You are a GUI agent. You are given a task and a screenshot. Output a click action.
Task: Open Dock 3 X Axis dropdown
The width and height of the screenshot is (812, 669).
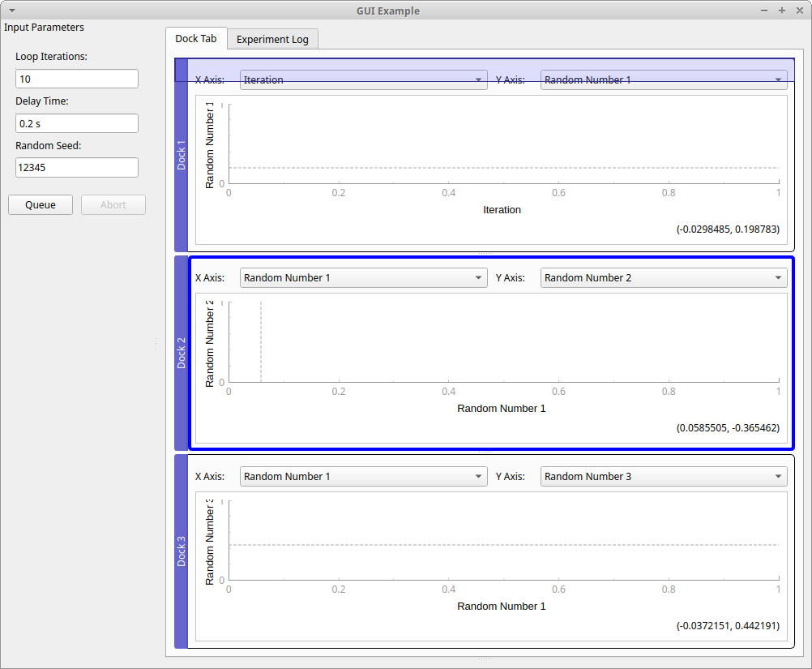363,476
